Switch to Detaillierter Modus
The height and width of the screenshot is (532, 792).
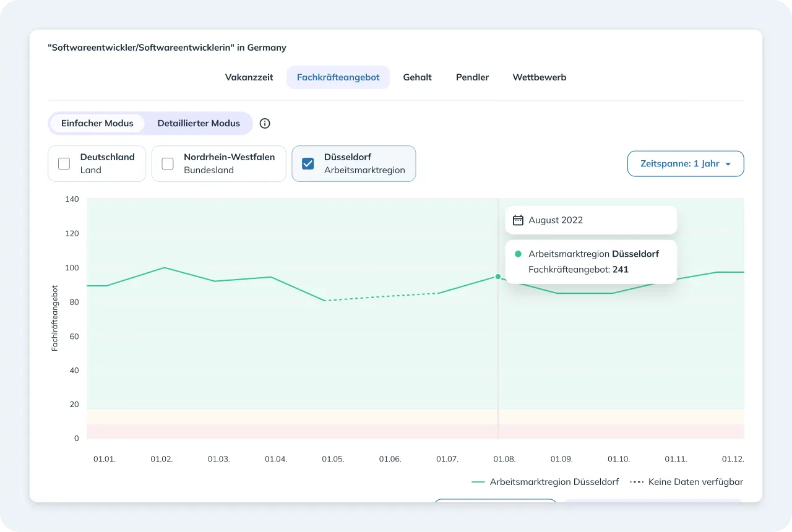pyautogui.click(x=199, y=123)
